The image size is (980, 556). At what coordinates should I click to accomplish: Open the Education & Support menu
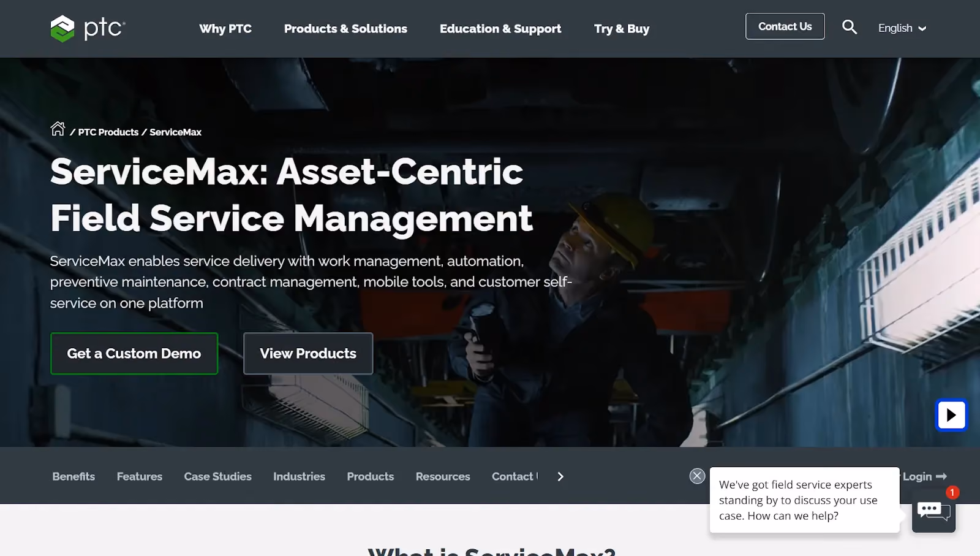point(500,29)
